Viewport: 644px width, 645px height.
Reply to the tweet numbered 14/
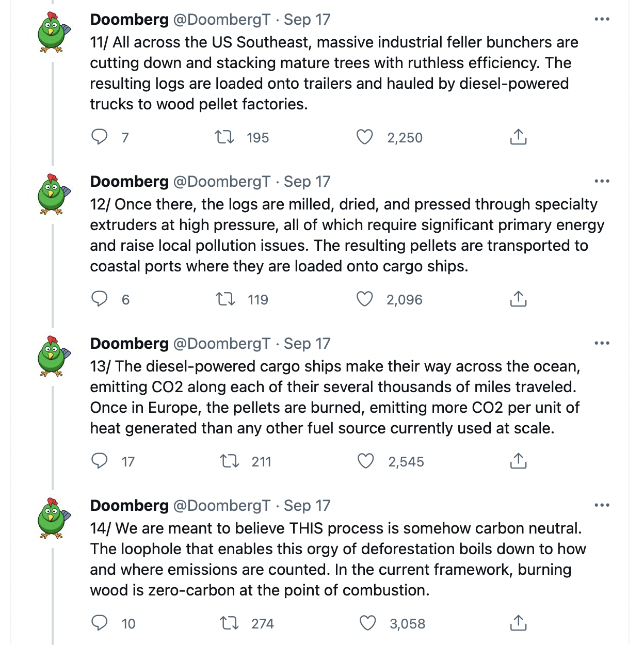point(99,623)
